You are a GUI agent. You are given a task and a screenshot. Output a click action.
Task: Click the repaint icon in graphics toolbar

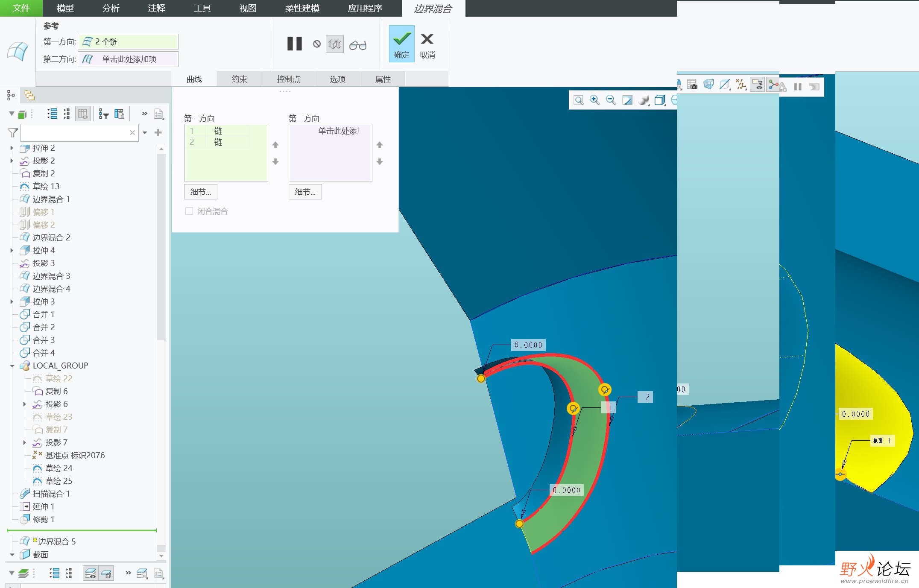(627, 100)
